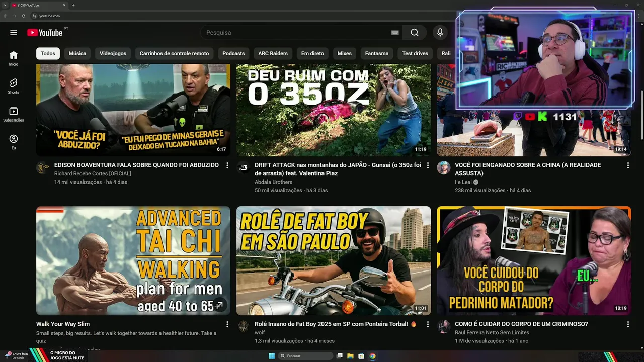The height and width of the screenshot is (362, 644).
Task: Open title DRIFT ATTACK nas montanhas do JAPÃO
Action: 338,169
